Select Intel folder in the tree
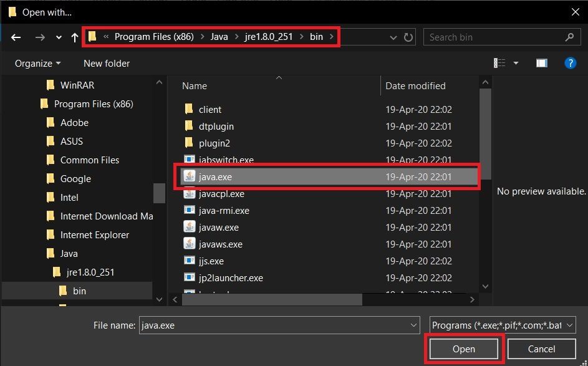Screen dimensions: 588x366 (x=62, y=198)
